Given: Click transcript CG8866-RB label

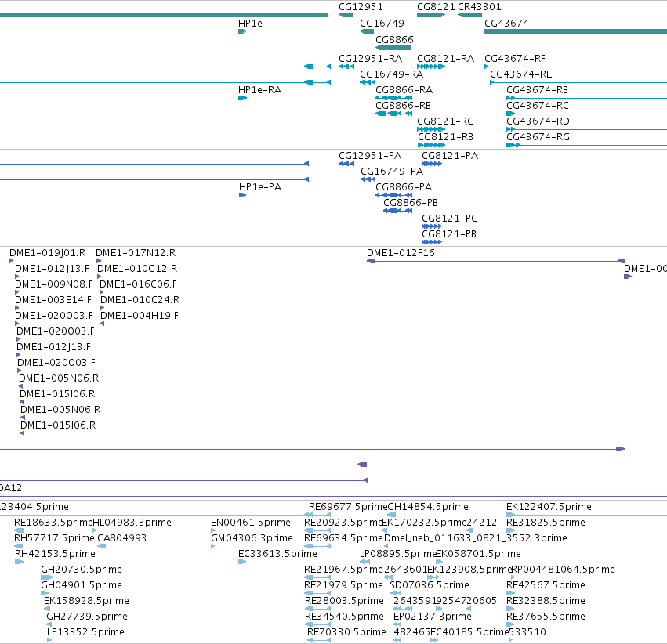Looking at the screenshot, I should coord(404,106).
